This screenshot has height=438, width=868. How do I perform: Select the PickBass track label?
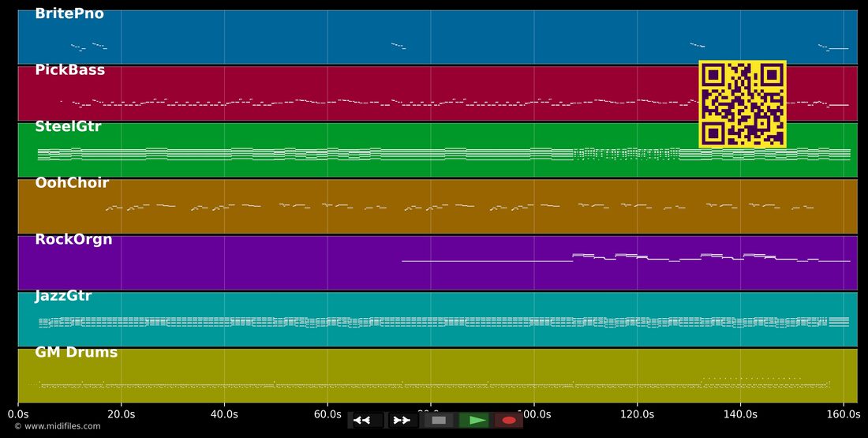click(x=69, y=70)
